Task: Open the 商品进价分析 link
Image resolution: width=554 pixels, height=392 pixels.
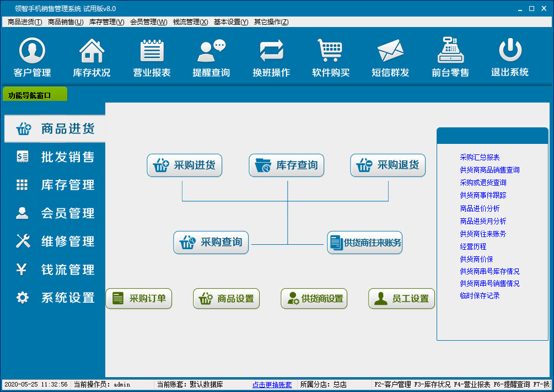Action: pos(480,208)
